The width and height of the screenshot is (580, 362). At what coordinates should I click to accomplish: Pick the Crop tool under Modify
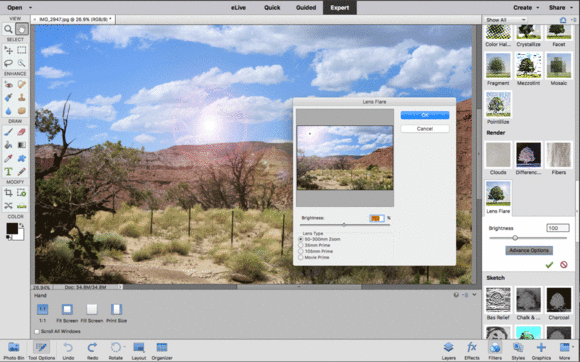coord(8,193)
